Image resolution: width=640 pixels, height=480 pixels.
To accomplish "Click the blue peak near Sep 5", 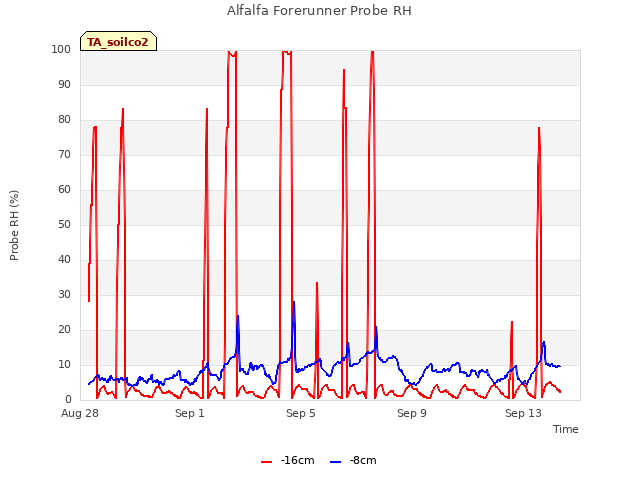I will [x=294, y=302].
